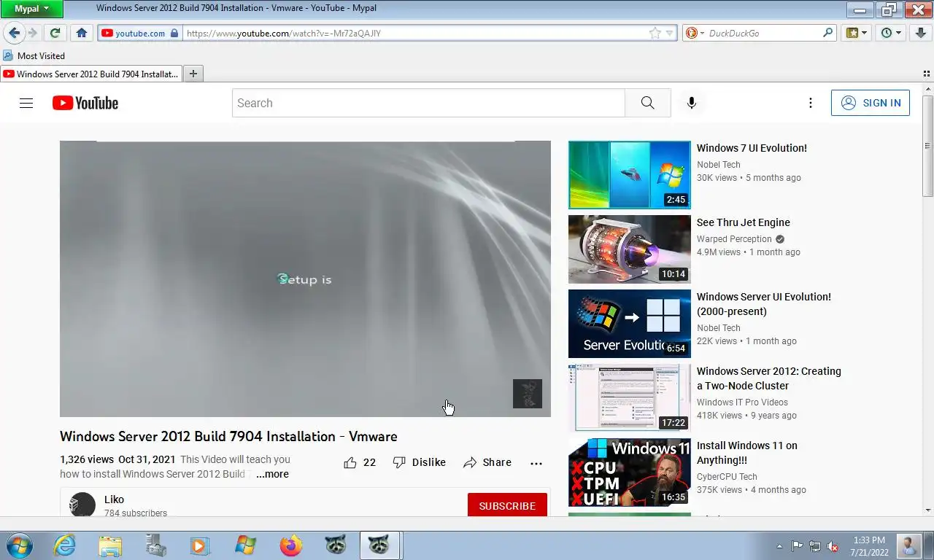Click the DuckDuckGo search box
This screenshot has width=934, height=560.
(763, 33)
